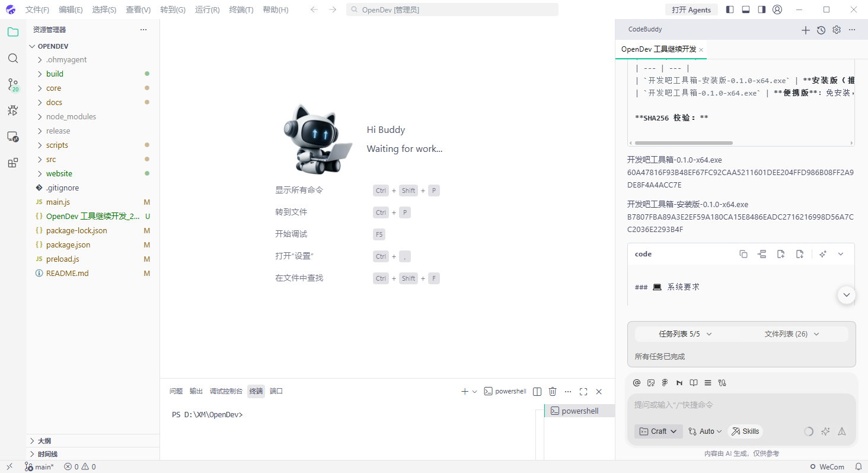Click the three-lines rules icon in chat toolbar

708,383
